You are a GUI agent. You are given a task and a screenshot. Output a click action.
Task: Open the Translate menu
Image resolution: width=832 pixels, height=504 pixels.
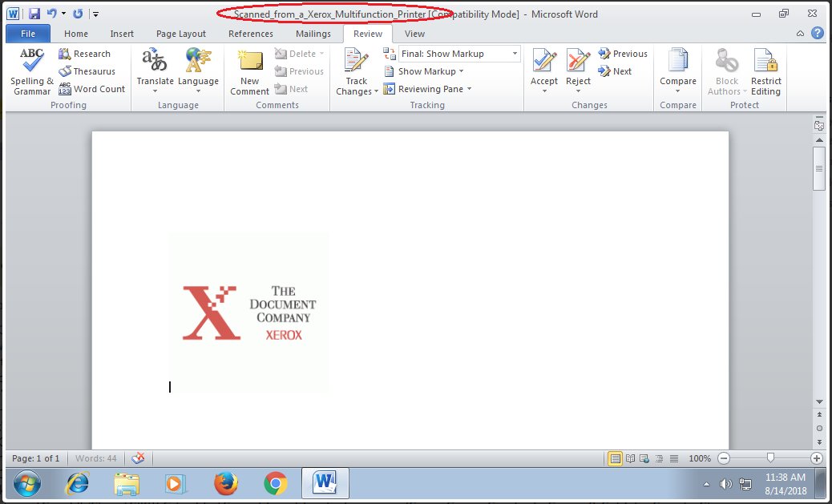(x=155, y=71)
